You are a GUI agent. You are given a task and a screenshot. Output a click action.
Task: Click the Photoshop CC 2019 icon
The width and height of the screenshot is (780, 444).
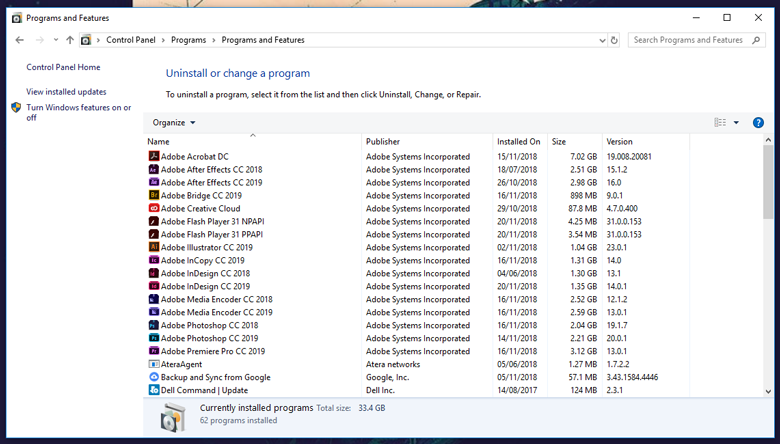tap(154, 338)
